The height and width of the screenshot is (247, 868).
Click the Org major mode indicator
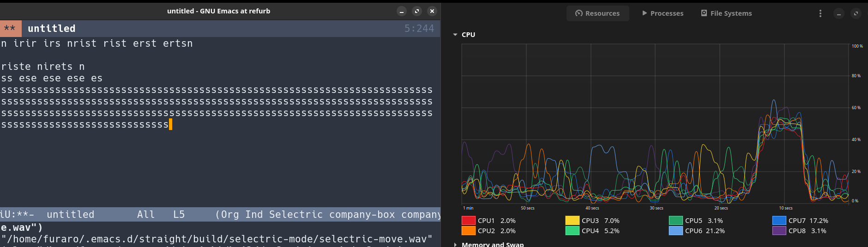229,215
